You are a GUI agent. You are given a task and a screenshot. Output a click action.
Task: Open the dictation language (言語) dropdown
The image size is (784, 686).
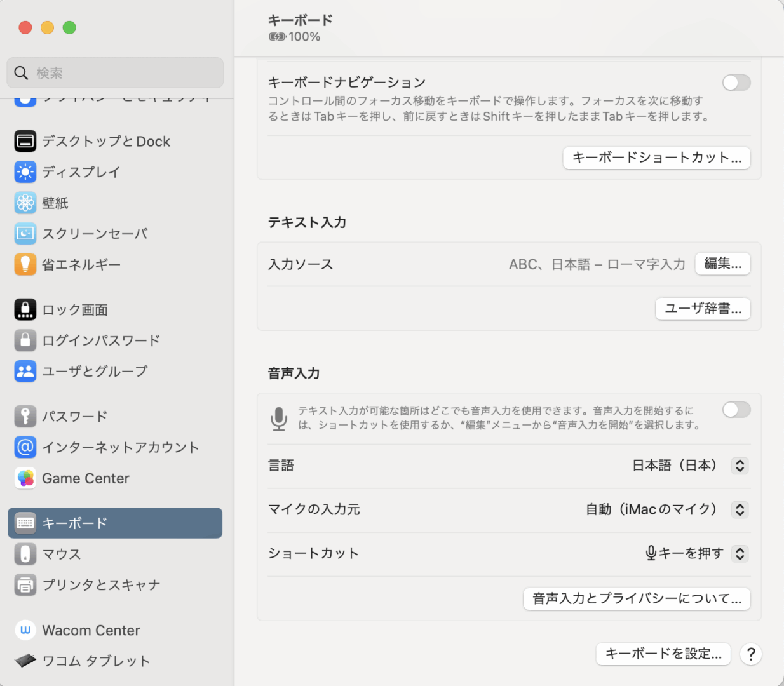pos(740,466)
